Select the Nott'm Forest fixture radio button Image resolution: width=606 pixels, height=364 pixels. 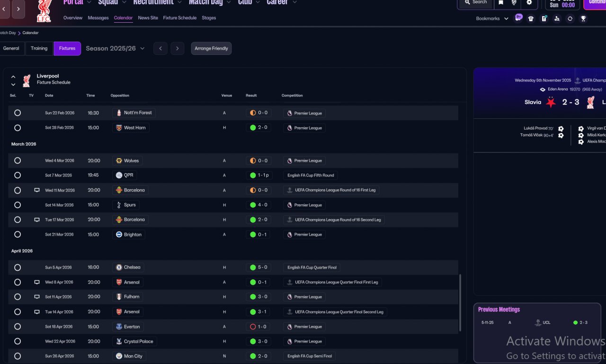18,113
